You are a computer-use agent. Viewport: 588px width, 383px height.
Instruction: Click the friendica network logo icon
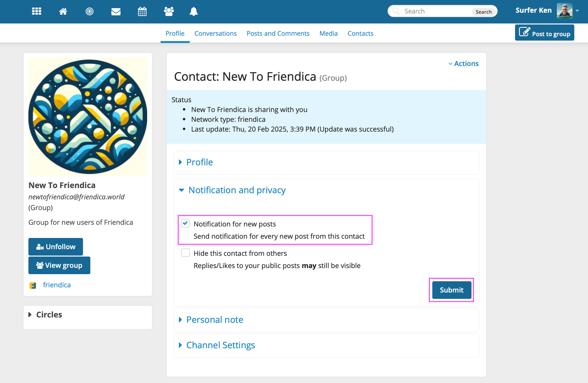[x=33, y=285]
